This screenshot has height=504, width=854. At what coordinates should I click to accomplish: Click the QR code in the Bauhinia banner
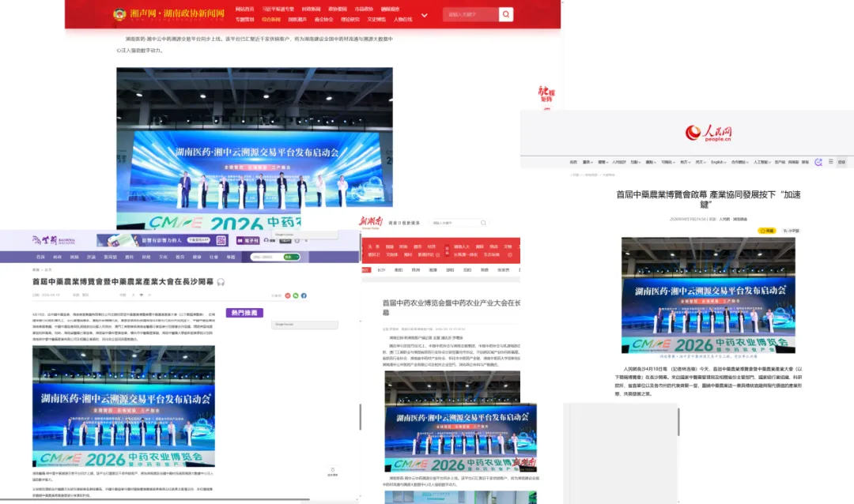tap(221, 240)
